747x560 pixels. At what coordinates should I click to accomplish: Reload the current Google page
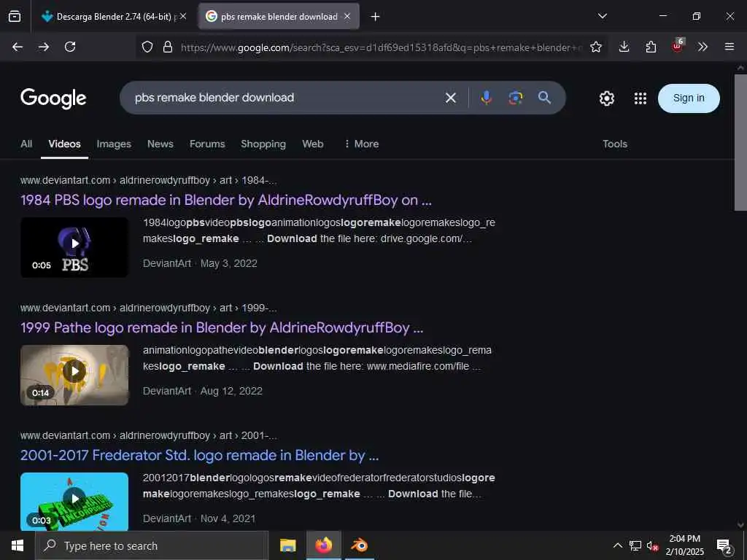point(70,47)
